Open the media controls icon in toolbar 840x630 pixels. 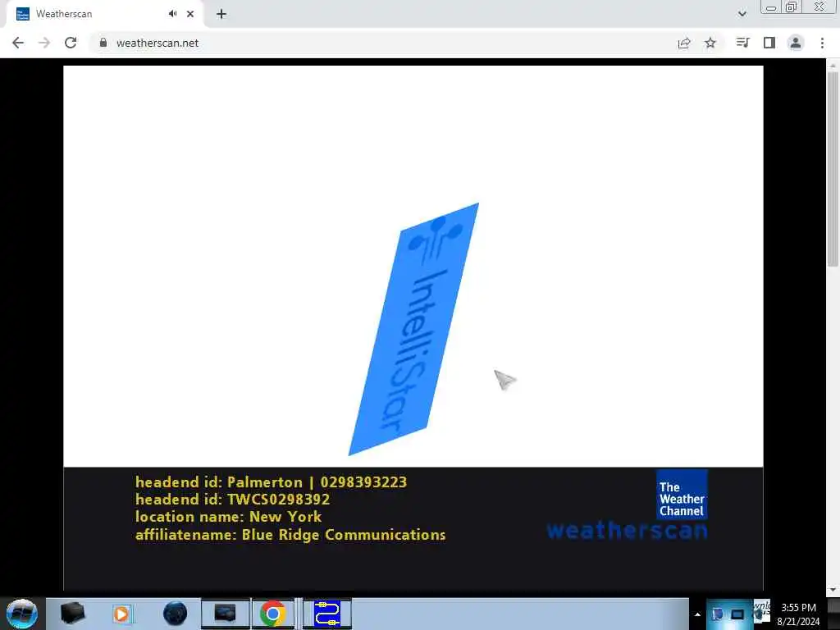click(743, 43)
